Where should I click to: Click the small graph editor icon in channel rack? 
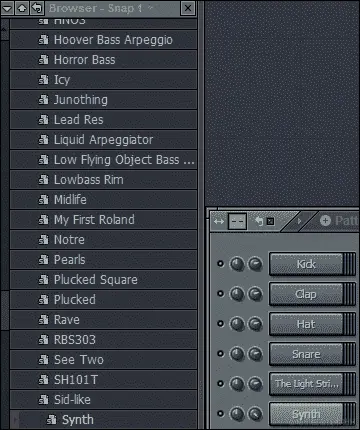(270, 221)
